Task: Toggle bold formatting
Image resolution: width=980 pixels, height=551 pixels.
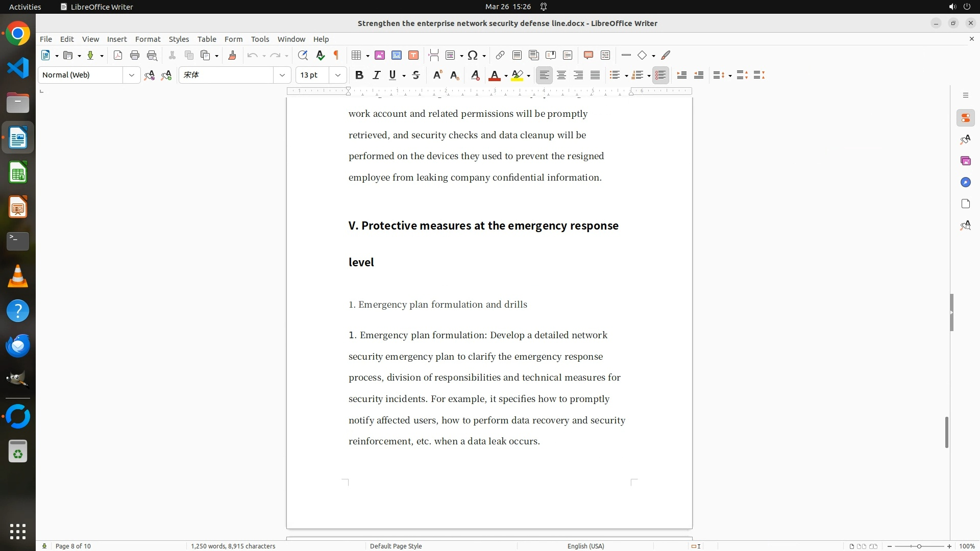Action: tap(359, 75)
